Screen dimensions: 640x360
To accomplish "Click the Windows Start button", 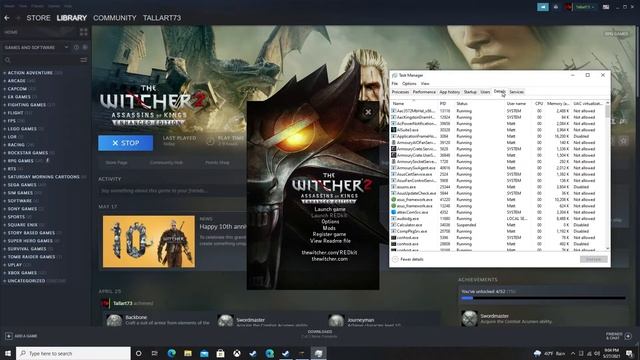I will pos(8,353).
